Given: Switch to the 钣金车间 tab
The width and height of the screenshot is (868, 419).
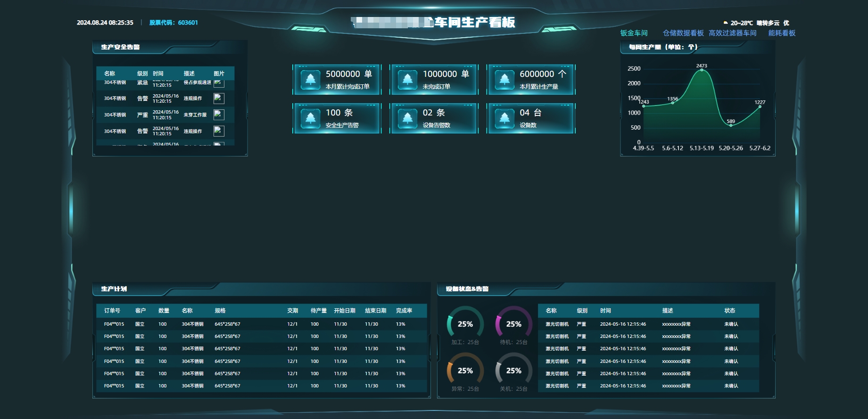Looking at the screenshot, I should pyautogui.click(x=634, y=33).
